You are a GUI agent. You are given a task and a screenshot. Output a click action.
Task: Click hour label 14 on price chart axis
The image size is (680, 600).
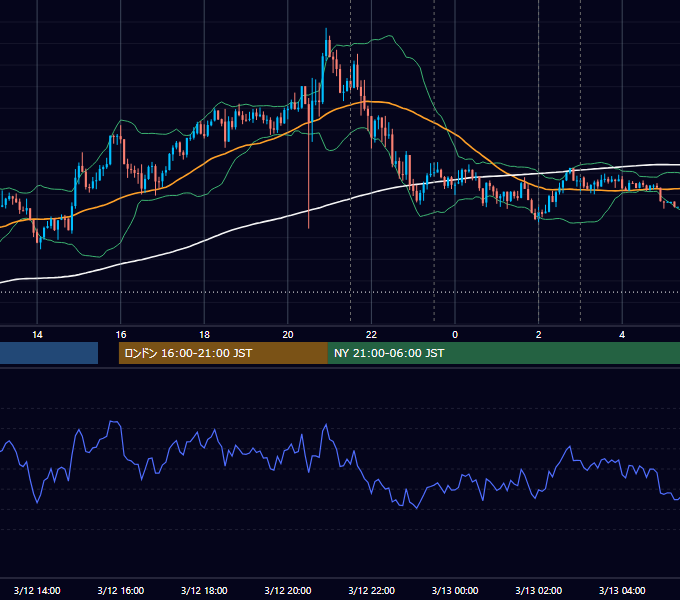(37, 335)
